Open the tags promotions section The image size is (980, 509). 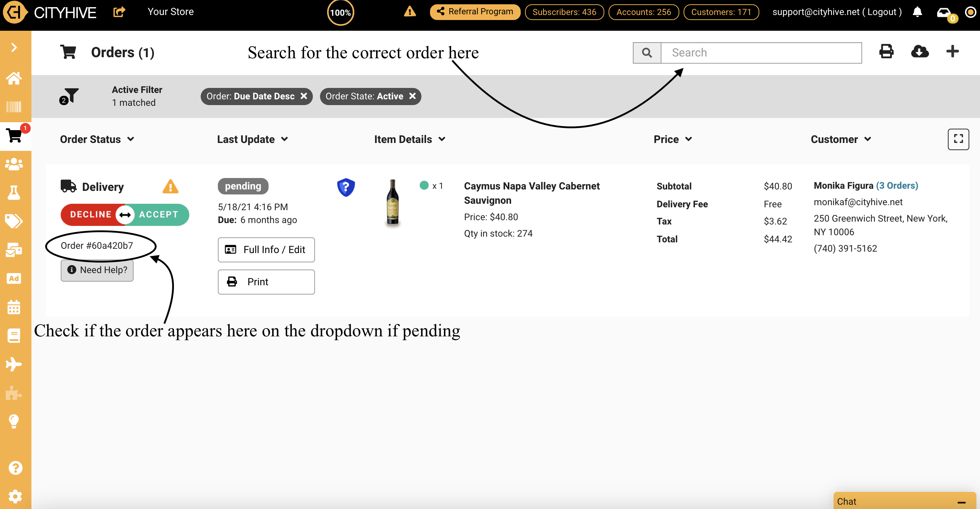[14, 221]
